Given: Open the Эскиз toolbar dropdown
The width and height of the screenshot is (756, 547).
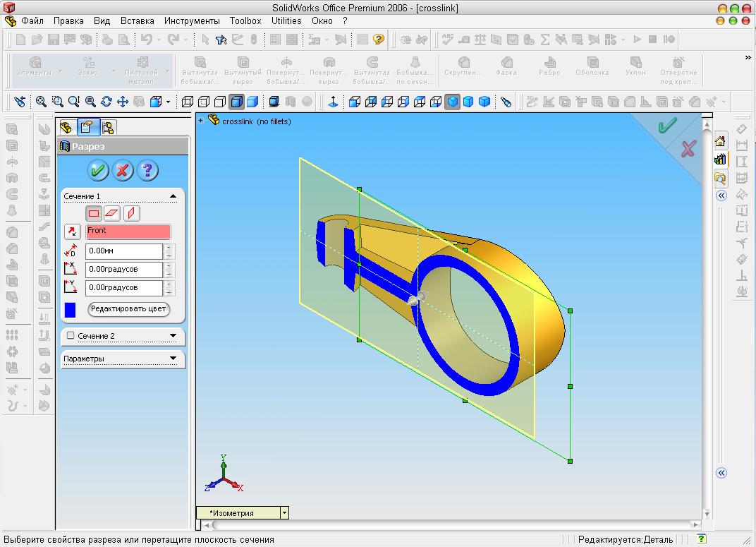Looking at the screenshot, I should click(x=114, y=71).
